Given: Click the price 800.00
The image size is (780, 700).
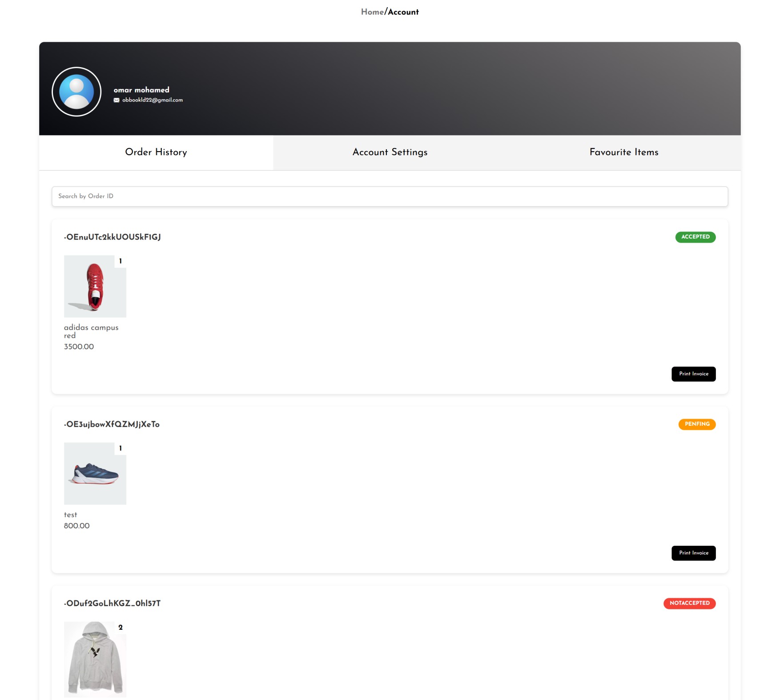Looking at the screenshot, I should pos(76,526).
